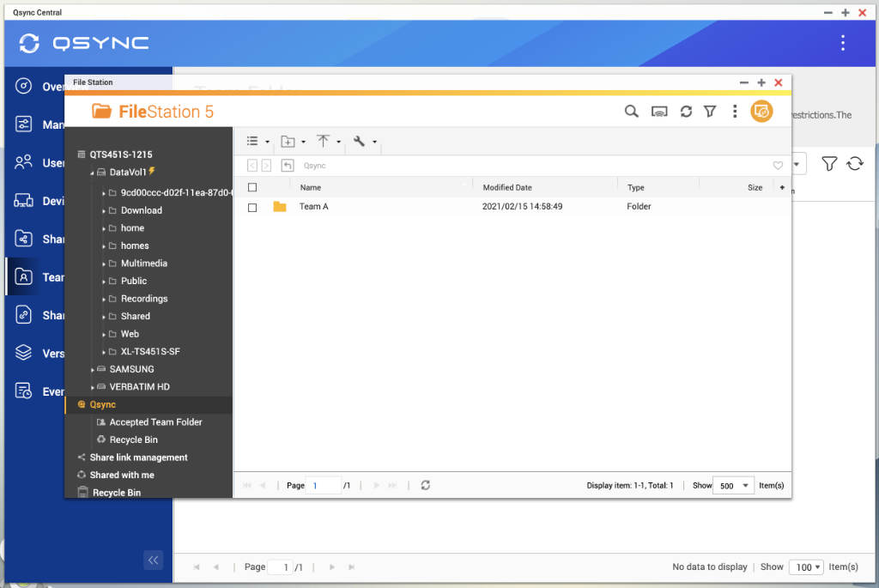Click the remote mount icon in File Station header

click(x=659, y=112)
